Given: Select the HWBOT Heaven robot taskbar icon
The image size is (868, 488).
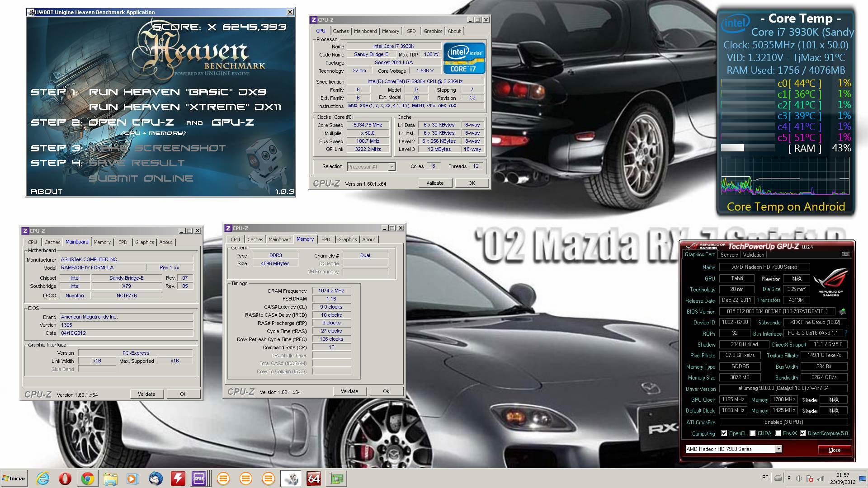Looking at the screenshot, I should pyautogui.click(x=292, y=479).
